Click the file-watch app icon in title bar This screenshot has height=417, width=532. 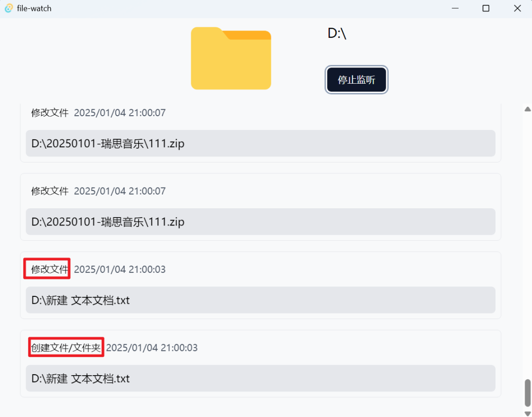(x=9, y=8)
